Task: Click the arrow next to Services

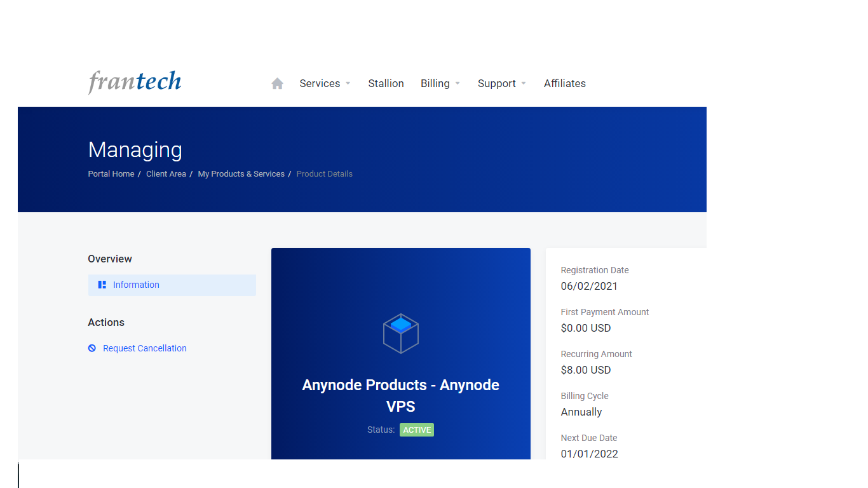Action: click(x=348, y=83)
